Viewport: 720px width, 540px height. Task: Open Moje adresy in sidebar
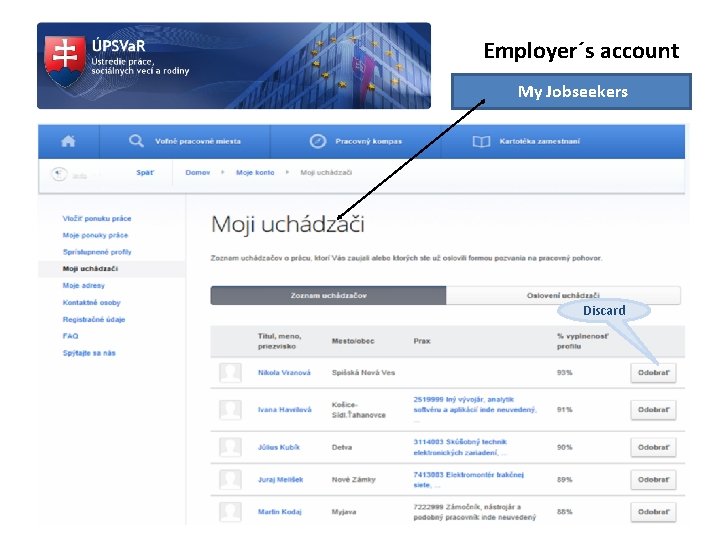point(84,286)
